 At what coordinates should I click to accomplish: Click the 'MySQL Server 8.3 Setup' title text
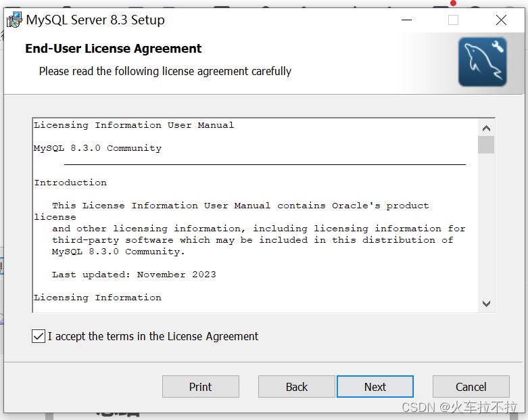point(95,20)
